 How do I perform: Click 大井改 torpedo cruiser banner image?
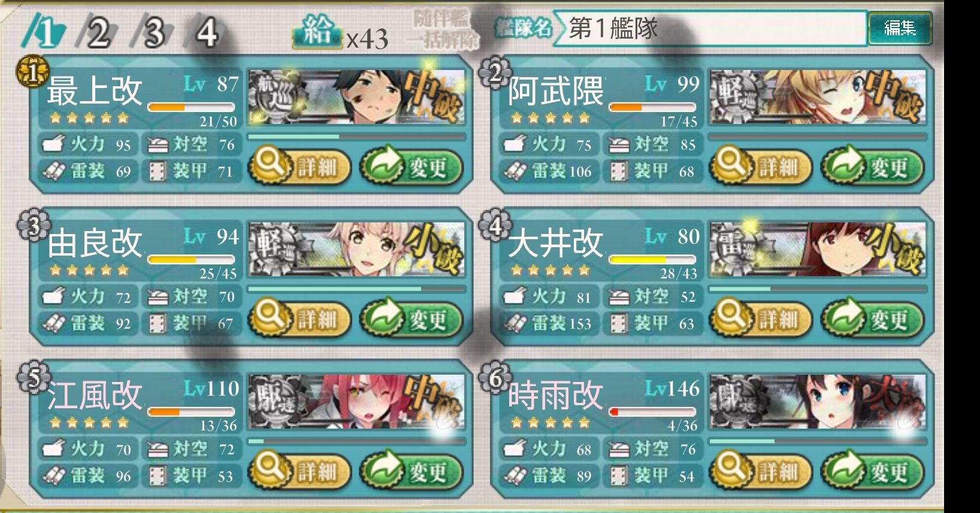pos(818,250)
